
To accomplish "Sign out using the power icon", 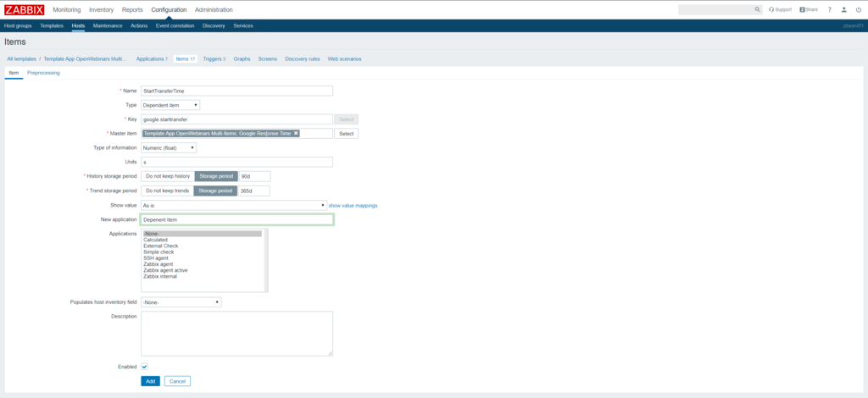I will pyautogui.click(x=858, y=9).
